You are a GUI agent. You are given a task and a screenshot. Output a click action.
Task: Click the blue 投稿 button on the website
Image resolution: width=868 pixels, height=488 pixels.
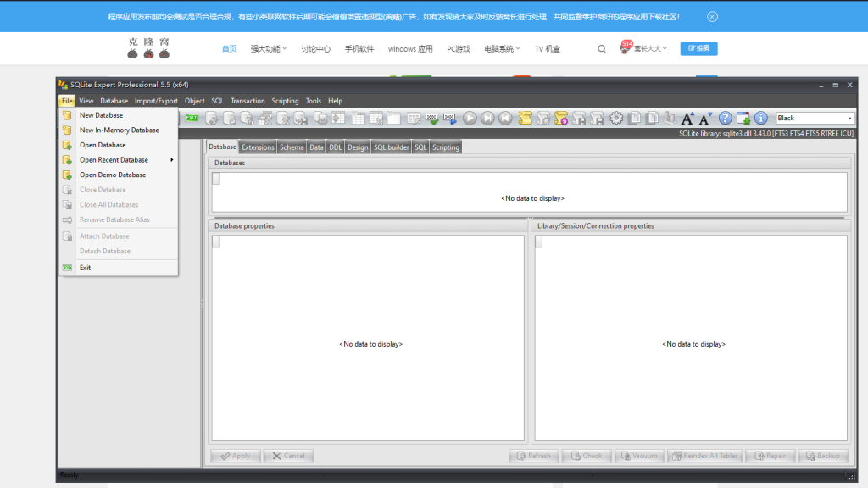698,48
